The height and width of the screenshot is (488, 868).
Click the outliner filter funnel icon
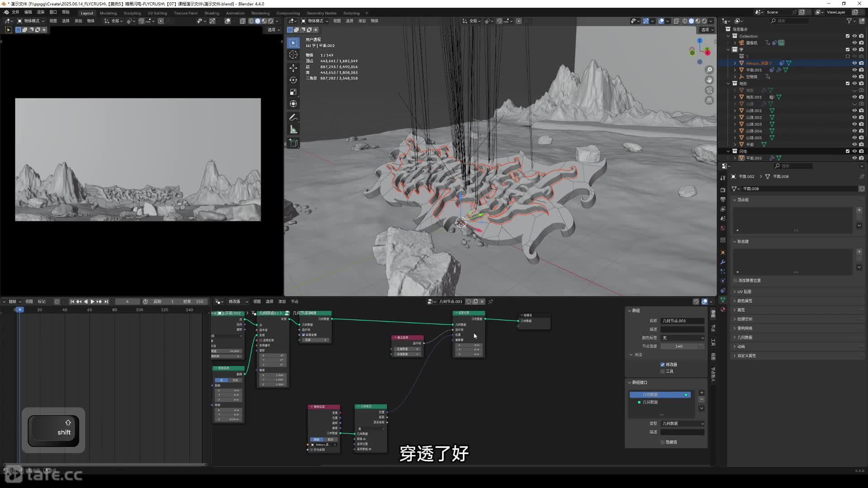tap(849, 21)
